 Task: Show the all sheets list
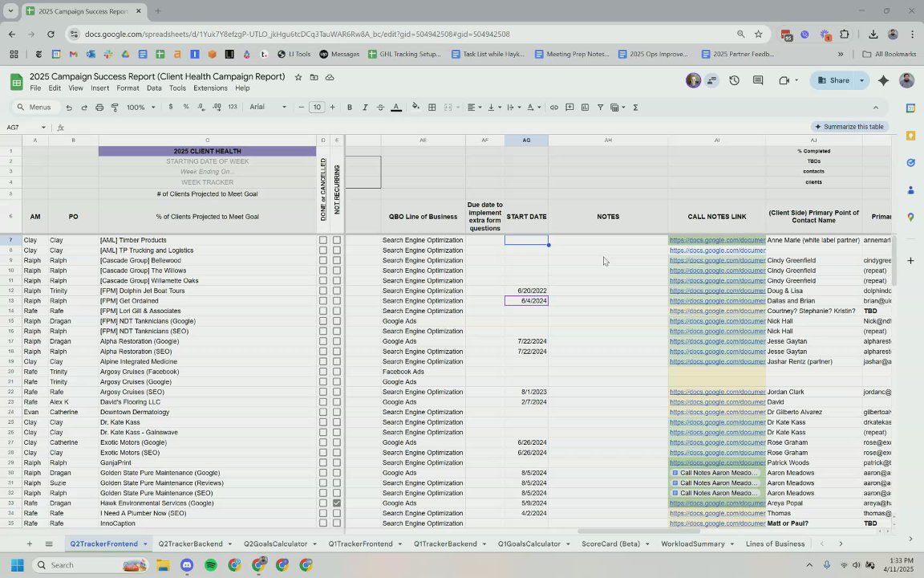pos(49,543)
